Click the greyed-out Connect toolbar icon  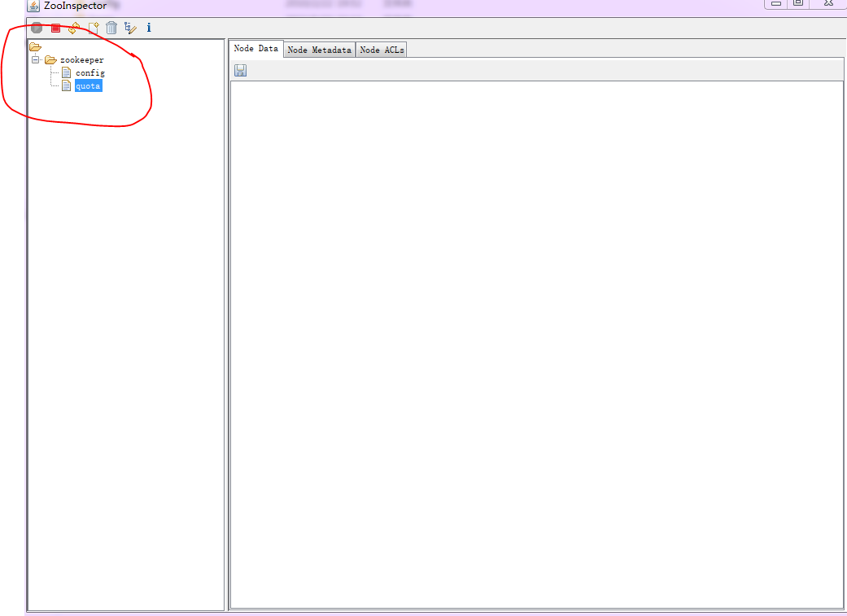point(37,28)
